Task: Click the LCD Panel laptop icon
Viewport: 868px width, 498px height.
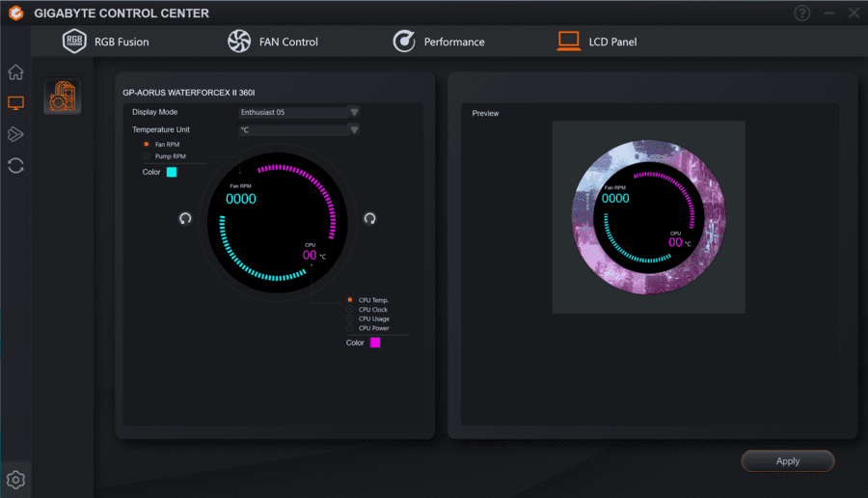Action: [568, 41]
